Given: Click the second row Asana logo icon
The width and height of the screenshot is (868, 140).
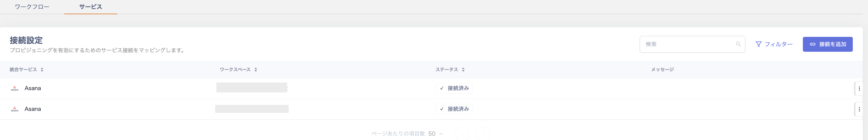Looking at the screenshot, I should (15, 109).
